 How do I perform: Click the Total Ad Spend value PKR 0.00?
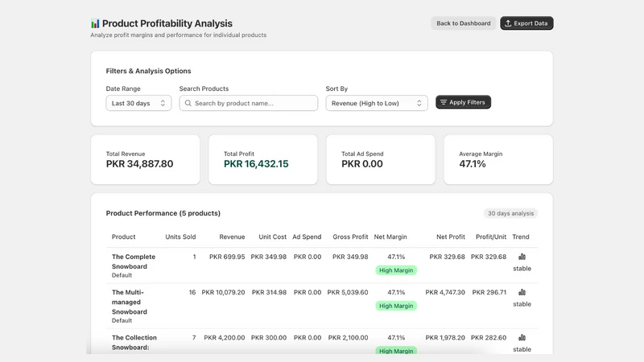pos(361,164)
